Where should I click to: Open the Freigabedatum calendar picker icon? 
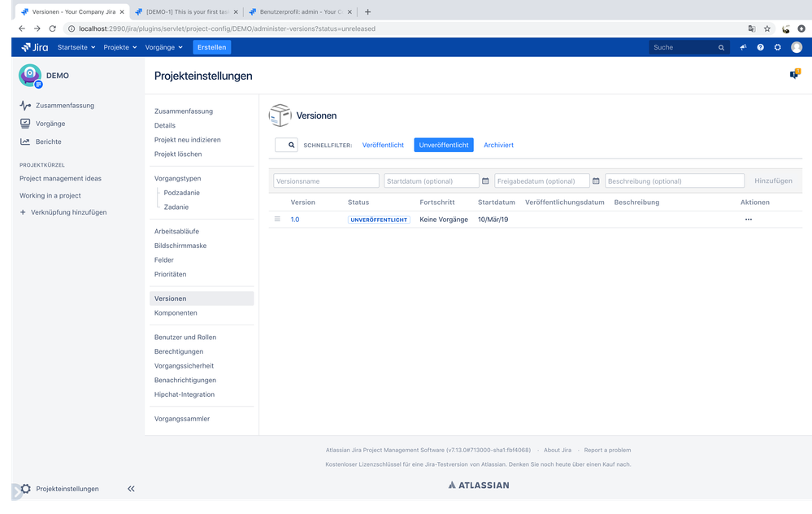click(x=596, y=181)
